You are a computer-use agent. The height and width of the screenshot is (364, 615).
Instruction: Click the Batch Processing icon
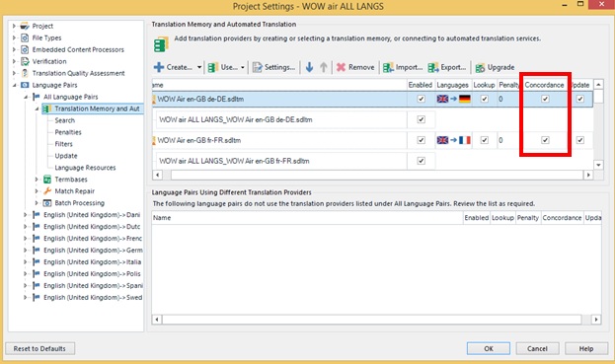click(x=47, y=203)
